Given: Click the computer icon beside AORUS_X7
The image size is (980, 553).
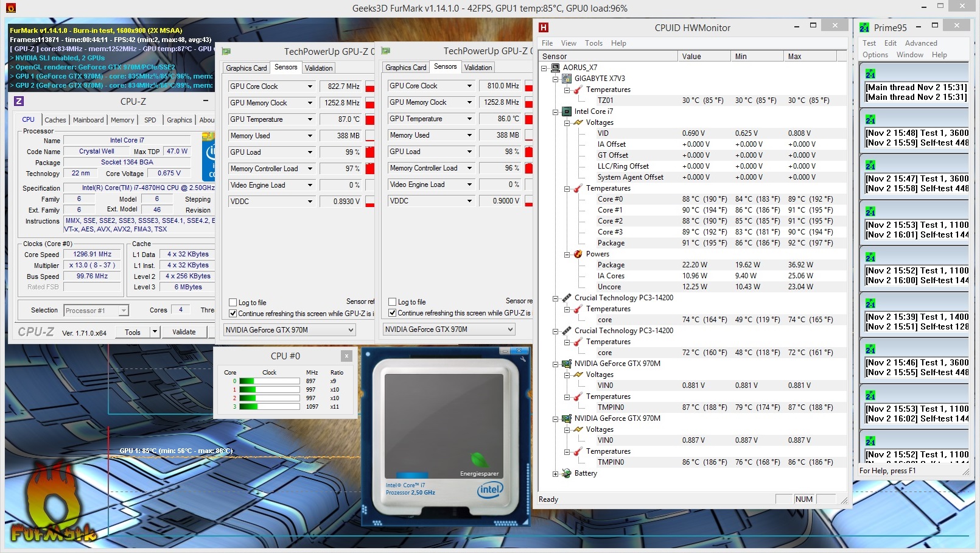Looking at the screenshot, I should 556,68.
